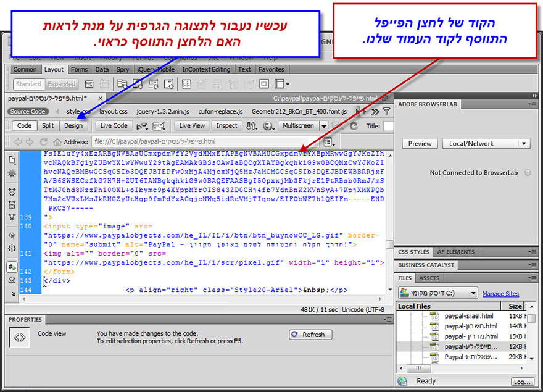Toggle Live View mode
543x392 pixels.
(x=192, y=126)
